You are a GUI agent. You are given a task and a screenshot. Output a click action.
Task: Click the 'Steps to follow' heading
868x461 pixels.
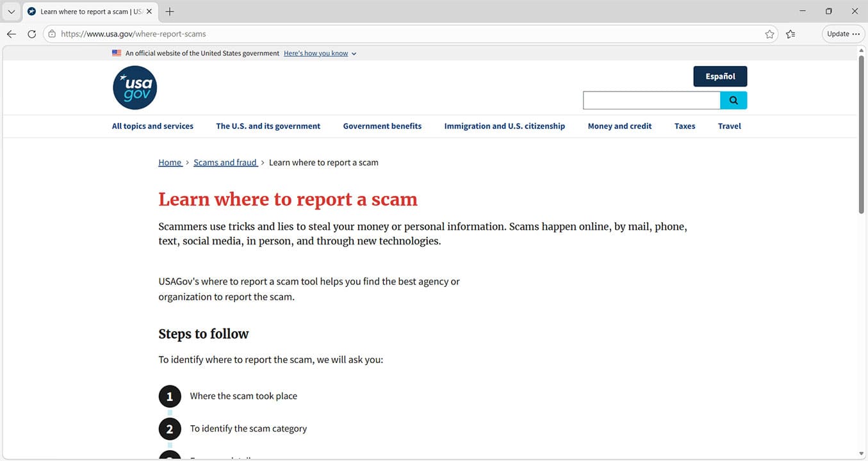(203, 334)
